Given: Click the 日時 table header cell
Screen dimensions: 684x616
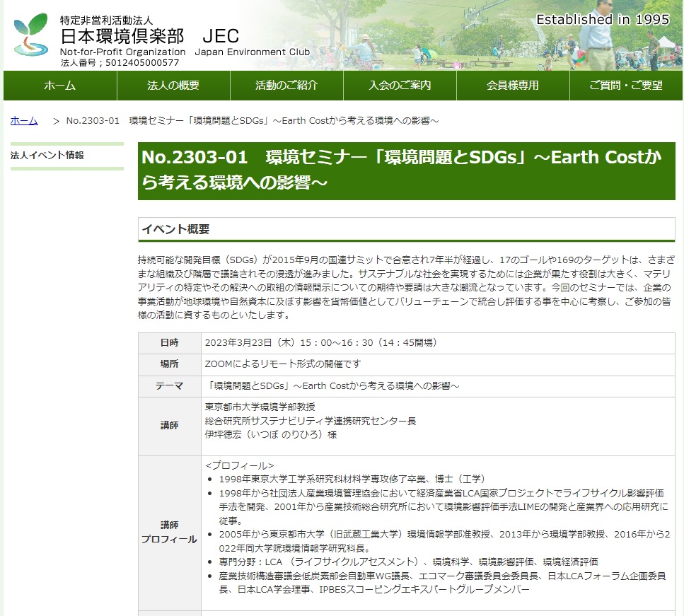Looking at the screenshot, I should 170,343.
